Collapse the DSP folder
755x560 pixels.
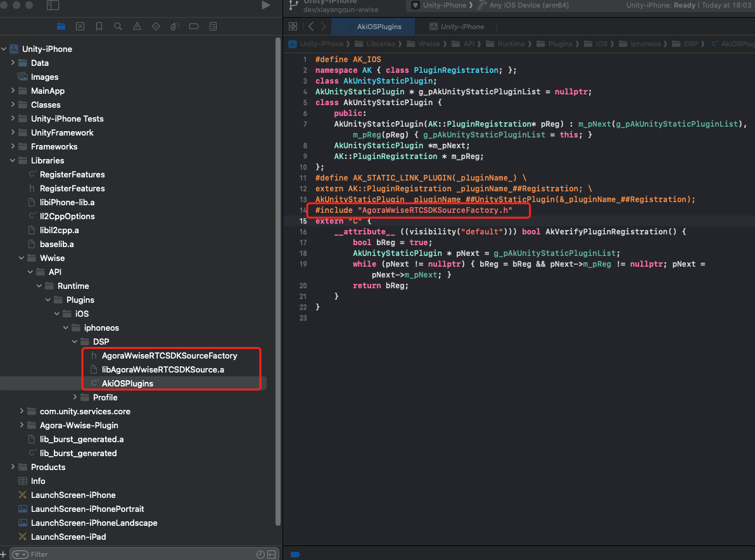pyautogui.click(x=75, y=341)
